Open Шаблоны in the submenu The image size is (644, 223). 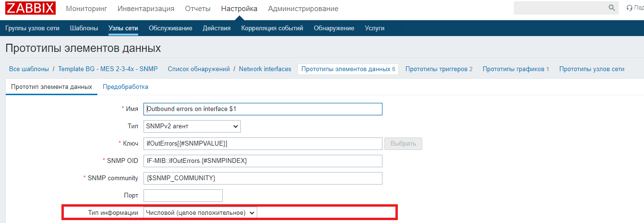tap(84, 28)
